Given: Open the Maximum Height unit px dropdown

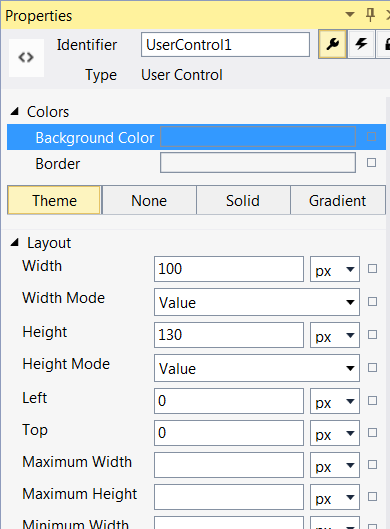Looking at the screenshot, I should point(335,497).
